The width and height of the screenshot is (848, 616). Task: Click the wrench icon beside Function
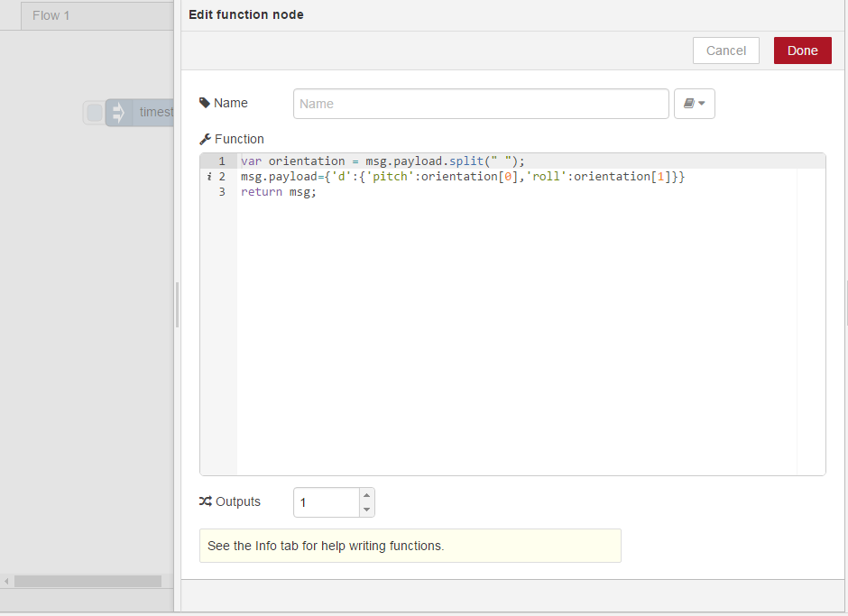coord(205,139)
